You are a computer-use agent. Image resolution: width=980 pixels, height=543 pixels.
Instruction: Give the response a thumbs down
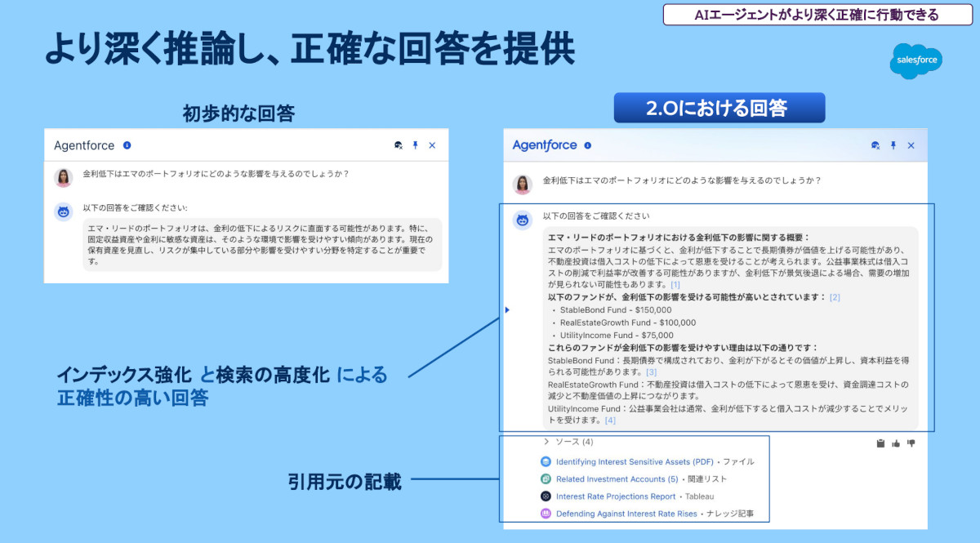click(911, 443)
